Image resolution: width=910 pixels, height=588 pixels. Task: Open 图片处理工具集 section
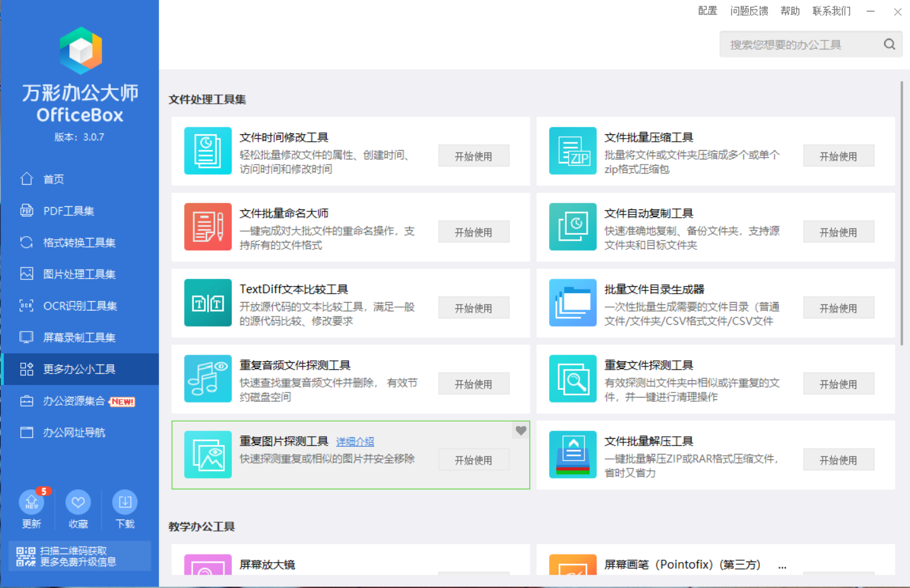pos(80,274)
